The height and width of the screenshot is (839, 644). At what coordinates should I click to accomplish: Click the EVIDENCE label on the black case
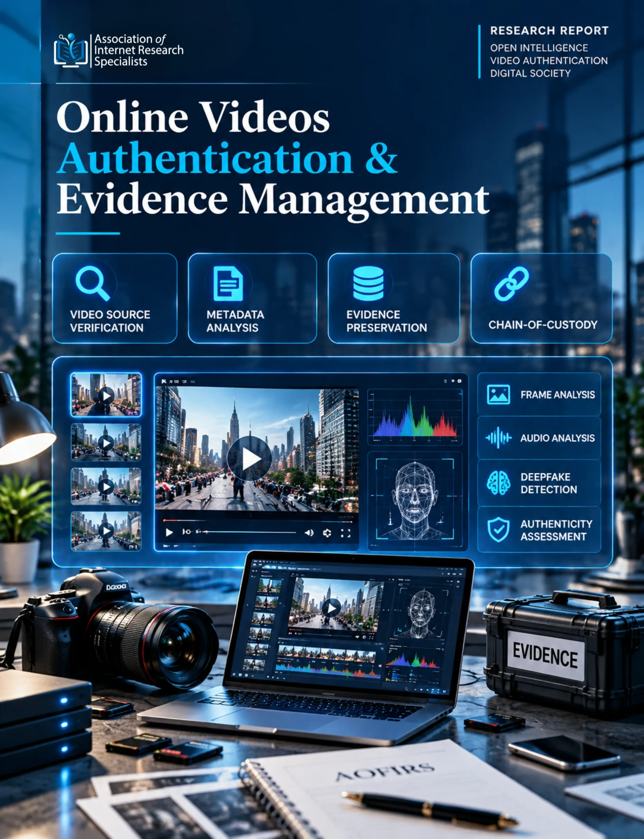545,655
